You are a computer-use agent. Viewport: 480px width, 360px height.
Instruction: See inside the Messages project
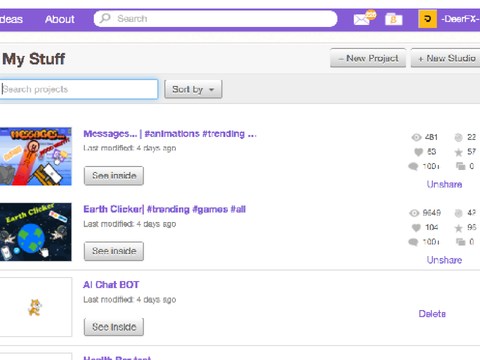click(x=114, y=176)
